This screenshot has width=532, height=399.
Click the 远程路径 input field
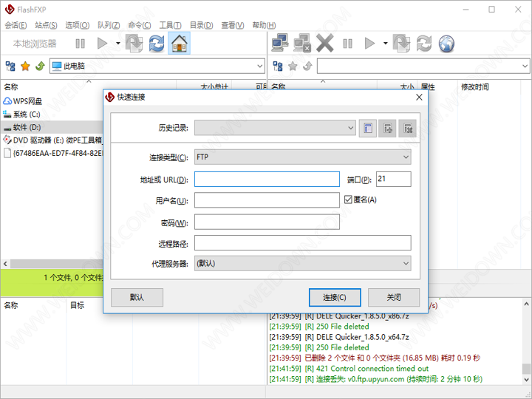click(303, 243)
